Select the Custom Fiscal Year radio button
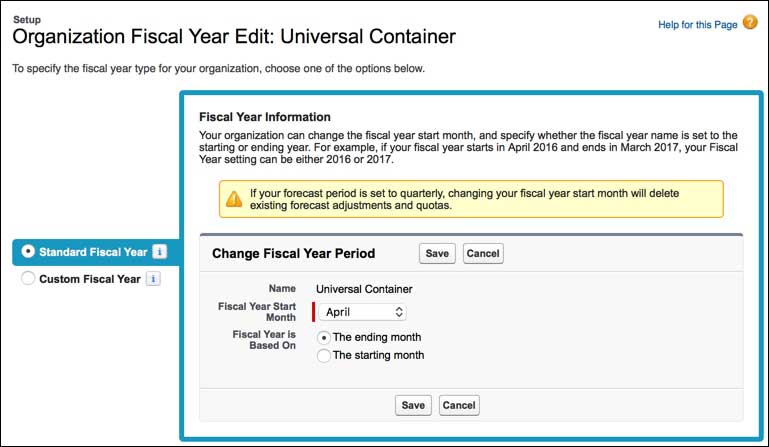The image size is (769, 447). pos(28,279)
